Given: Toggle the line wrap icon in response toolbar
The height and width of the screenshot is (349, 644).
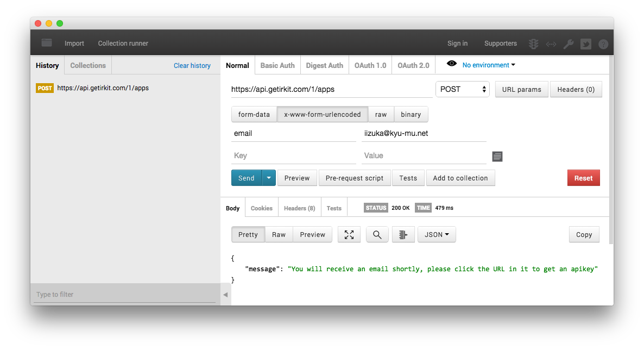Looking at the screenshot, I should pos(403,234).
